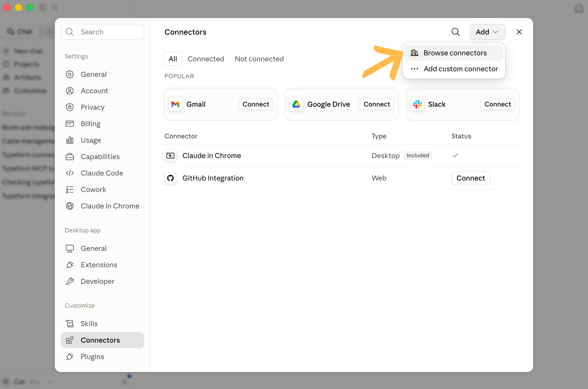Click the magnifier icon in the Connectors header
The image size is (588, 389).
click(456, 32)
